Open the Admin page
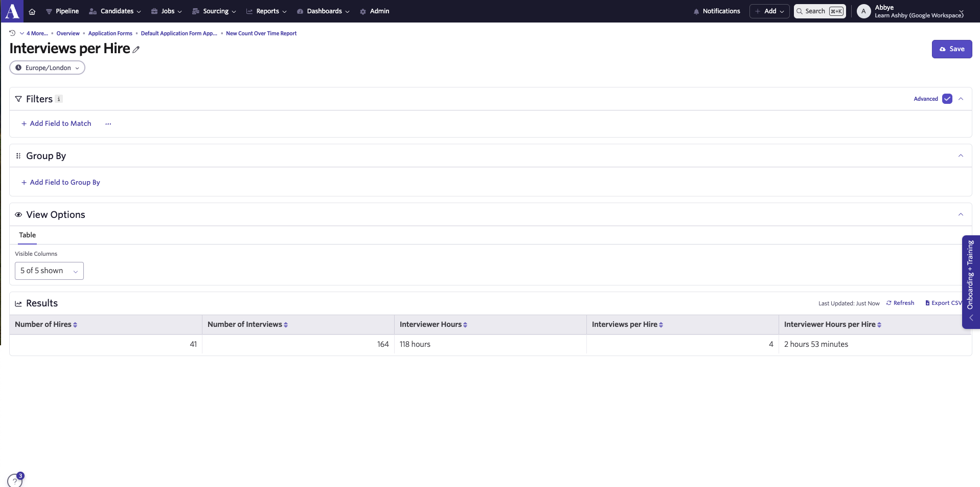Screen dimensions: 980x487 click(375, 11)
